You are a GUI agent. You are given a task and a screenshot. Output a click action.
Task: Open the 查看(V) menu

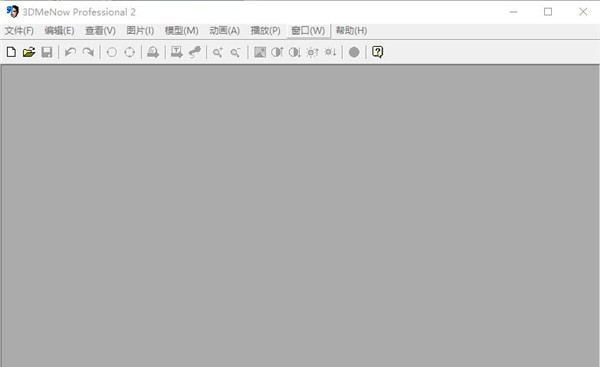(x=100, y=31)
